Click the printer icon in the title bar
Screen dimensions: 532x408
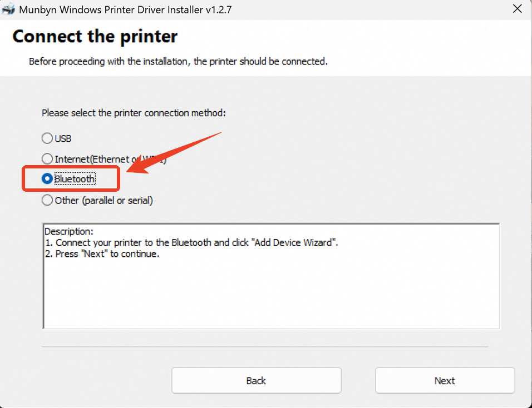8,9
